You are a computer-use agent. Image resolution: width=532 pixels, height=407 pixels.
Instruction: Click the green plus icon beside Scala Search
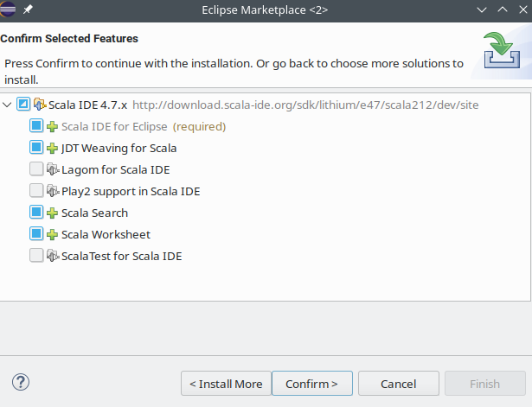pyautogui.click(x=52, y=213)
